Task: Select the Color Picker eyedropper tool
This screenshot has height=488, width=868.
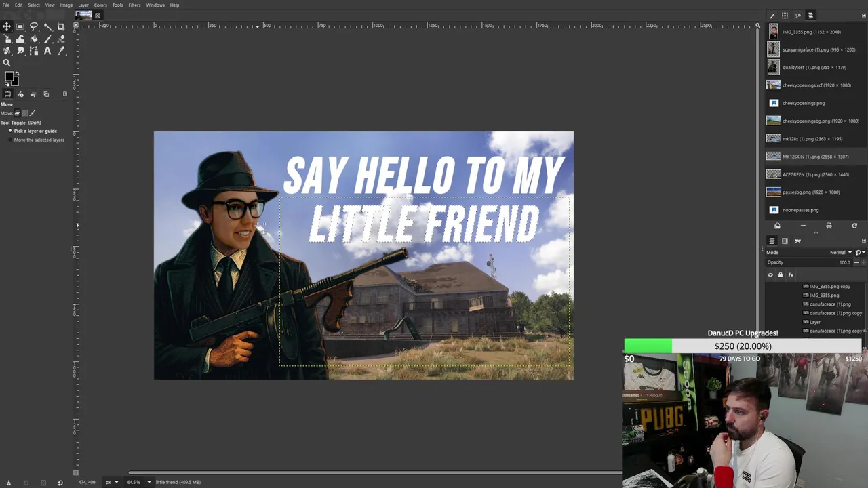Action: tap(61, 51)
